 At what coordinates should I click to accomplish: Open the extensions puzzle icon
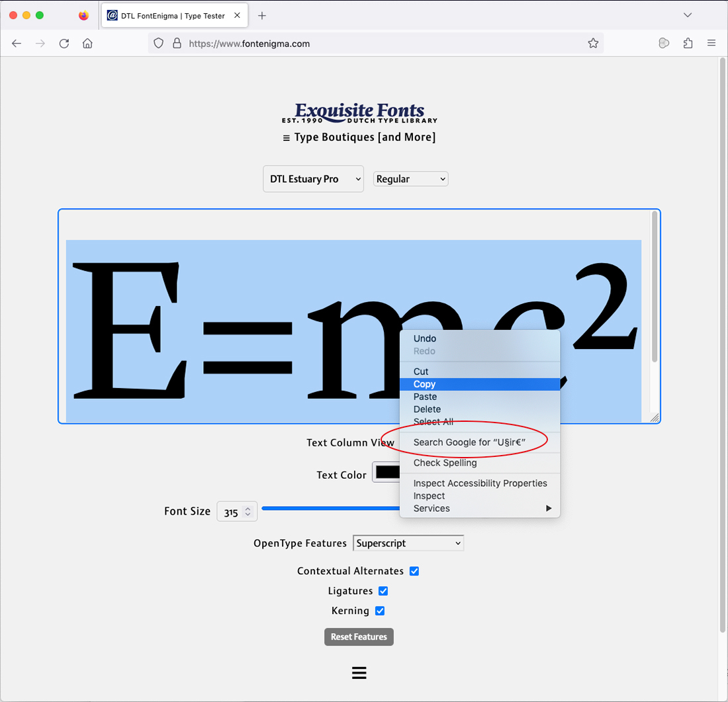(x=688, y=44)
